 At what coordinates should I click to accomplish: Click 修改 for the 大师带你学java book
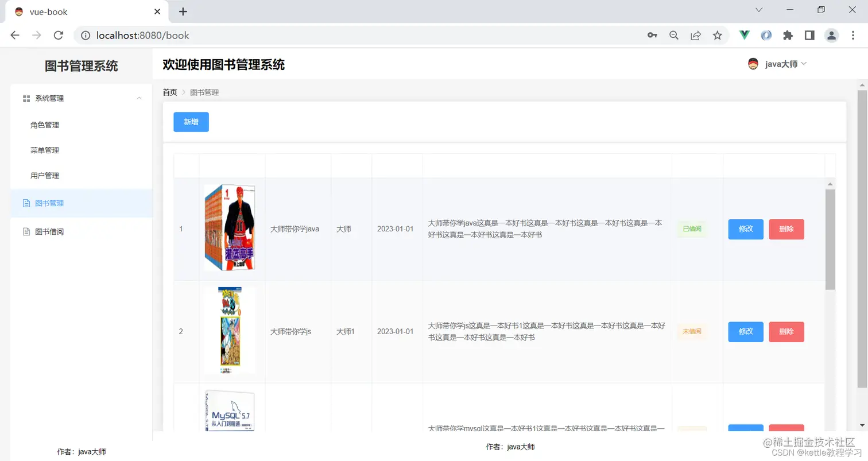coord(745,229)
